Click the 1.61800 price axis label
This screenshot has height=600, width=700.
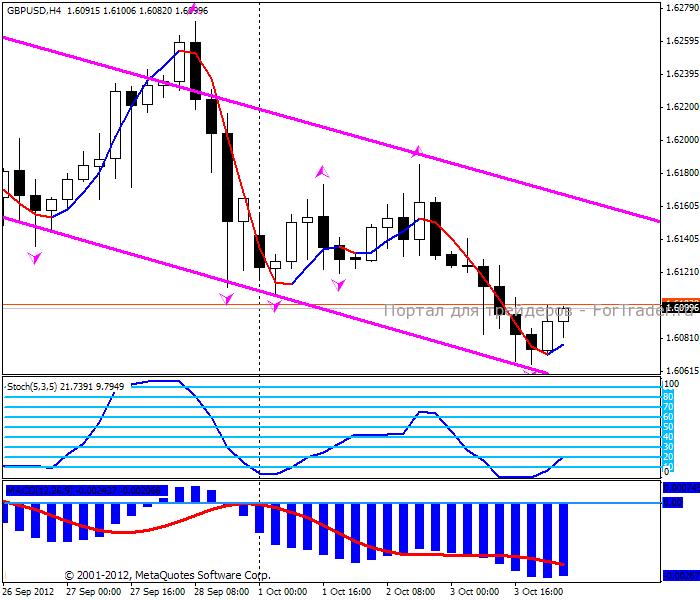coord(682,173)
